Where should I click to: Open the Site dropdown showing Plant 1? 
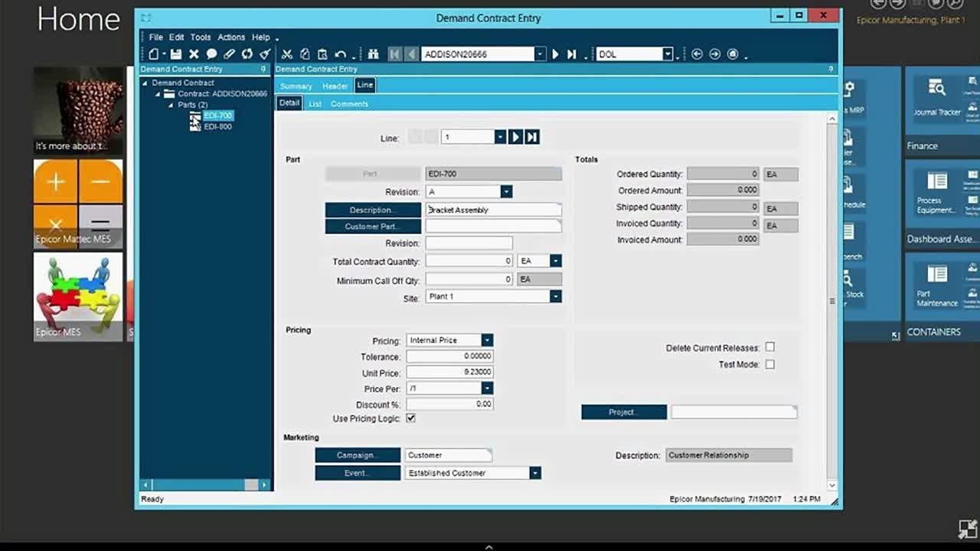[555, 297]
